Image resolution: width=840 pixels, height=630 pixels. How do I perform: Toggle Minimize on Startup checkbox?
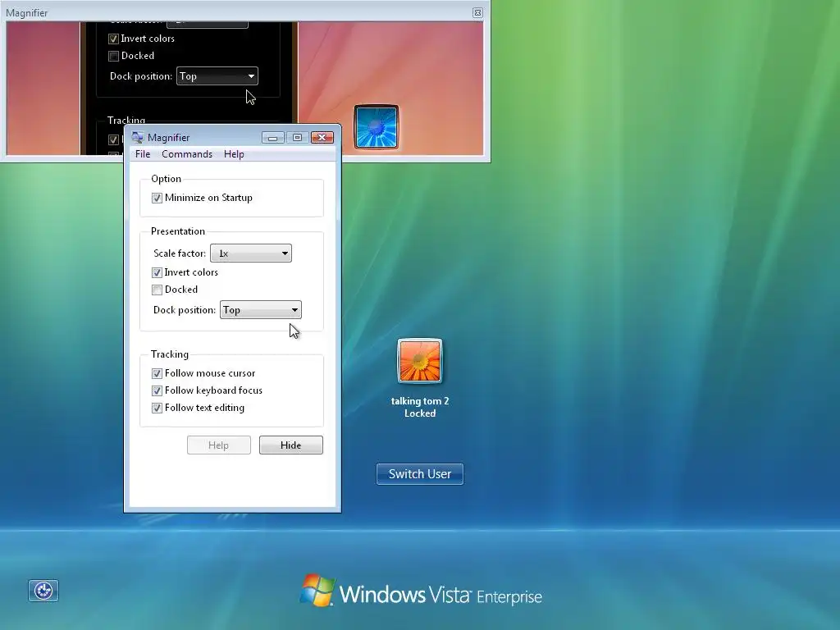click(x=157, y=198)
